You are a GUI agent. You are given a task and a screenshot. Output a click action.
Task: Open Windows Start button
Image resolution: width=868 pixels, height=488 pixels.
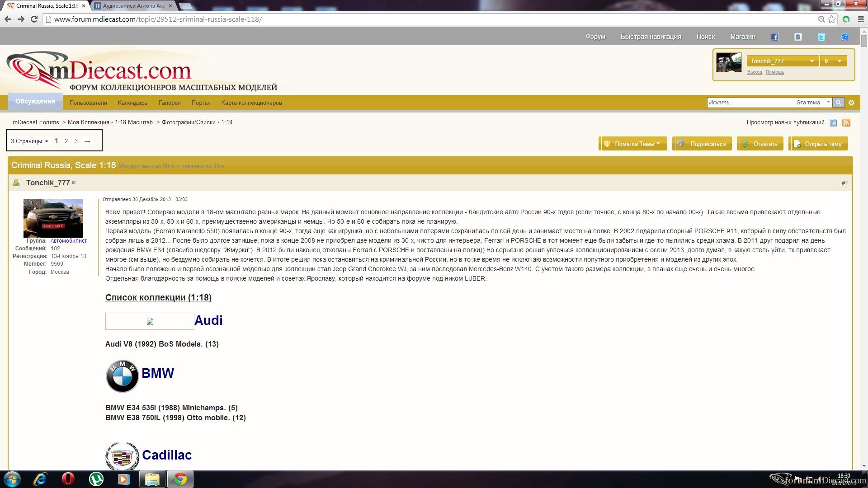(x=12, y=479)
